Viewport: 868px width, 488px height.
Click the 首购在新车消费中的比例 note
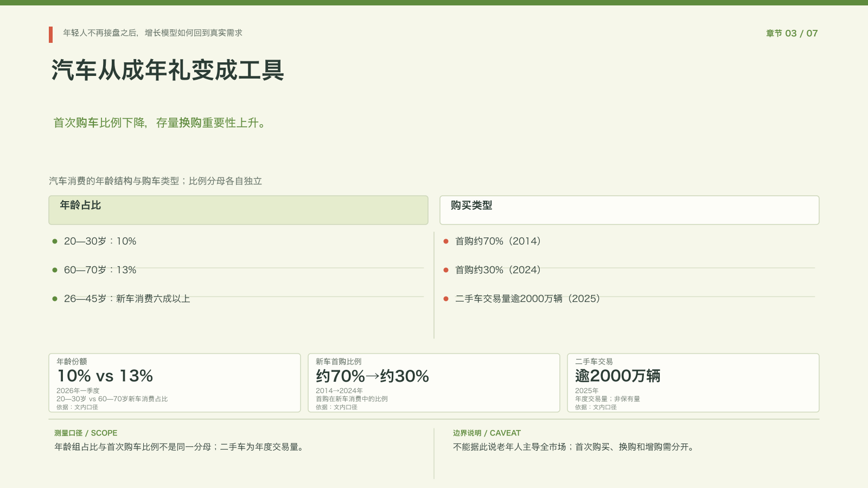click(x=352, y=399)
